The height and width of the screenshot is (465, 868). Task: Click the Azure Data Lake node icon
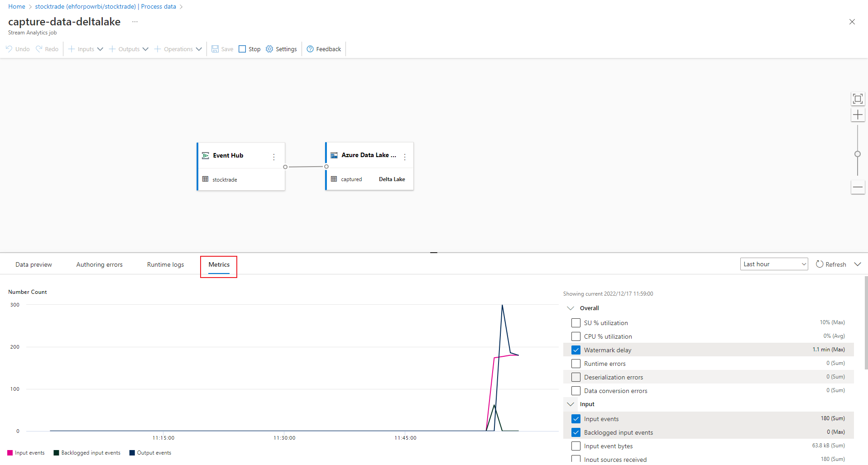click(334, 155)
